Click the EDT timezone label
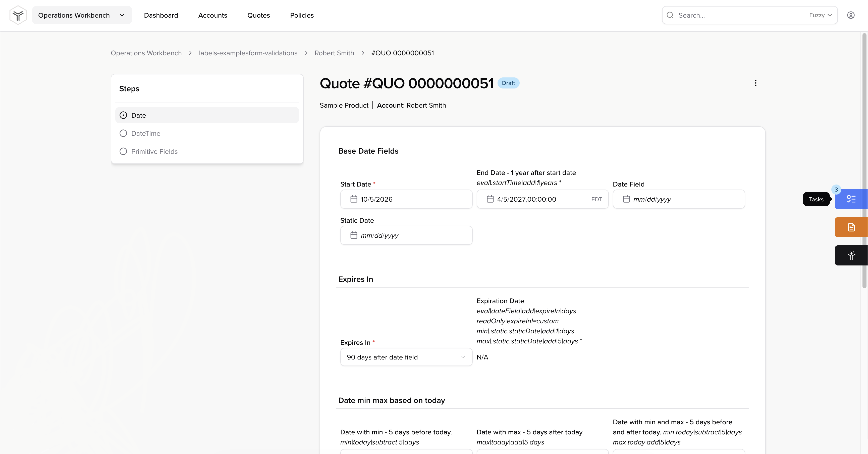This screenshot has height=454, width=868. (596, 199)
